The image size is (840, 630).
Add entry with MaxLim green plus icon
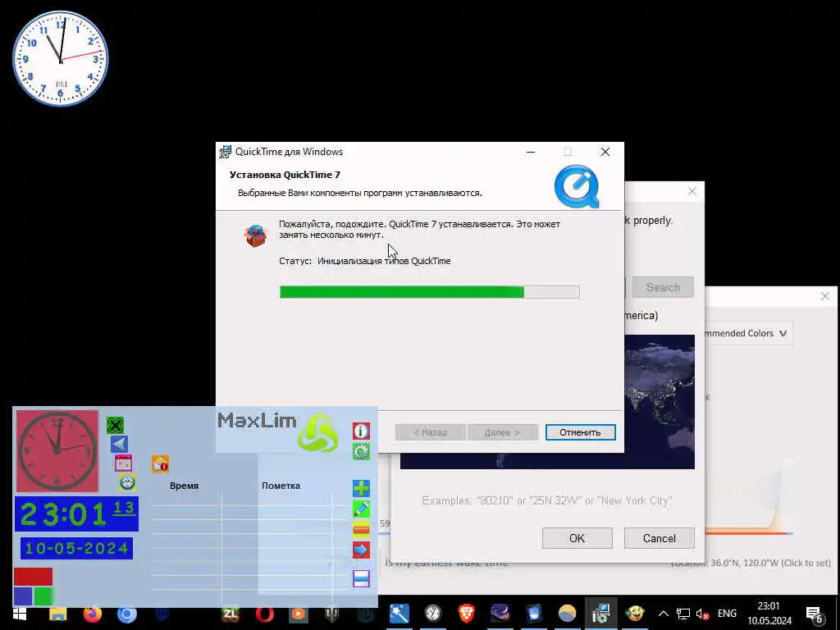[361, 488]
